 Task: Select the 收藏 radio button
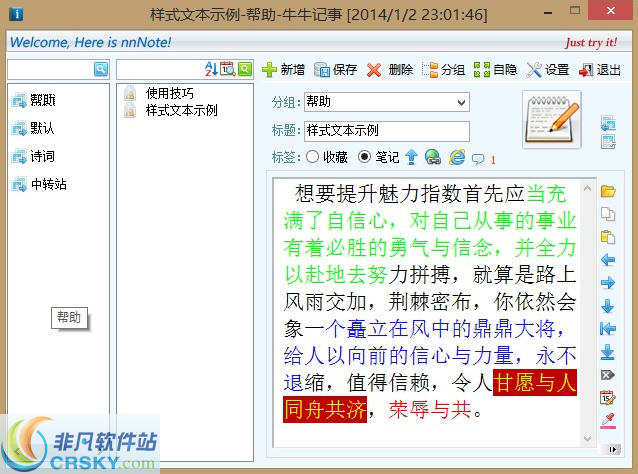312,157
